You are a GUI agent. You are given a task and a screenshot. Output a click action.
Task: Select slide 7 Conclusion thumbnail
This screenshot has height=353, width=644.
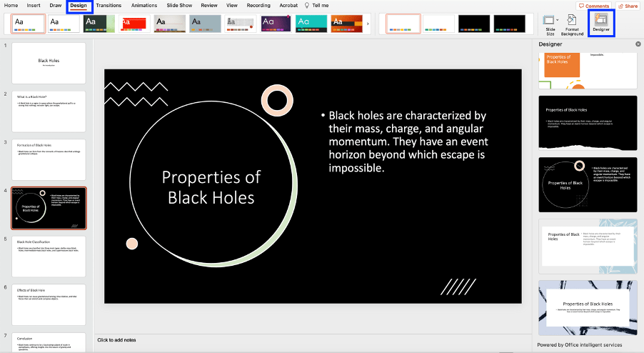click(49, 342)
